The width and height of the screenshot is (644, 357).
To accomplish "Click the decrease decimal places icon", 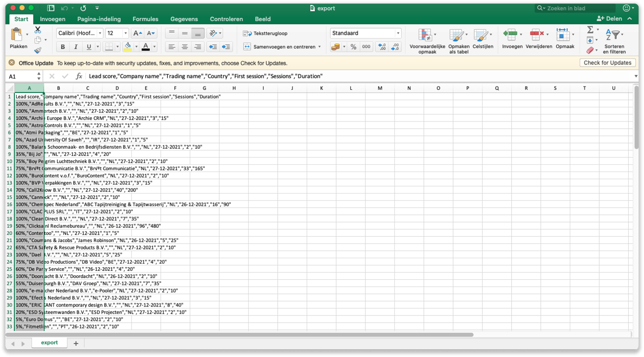I will click(395, 47).
